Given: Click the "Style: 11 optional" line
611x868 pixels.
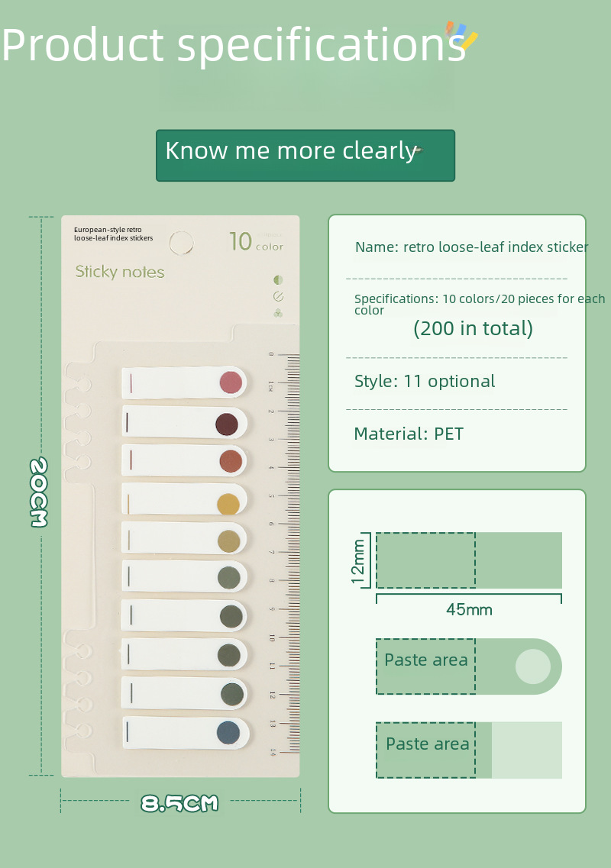Looking at the screenshot, I should [425, 382].
